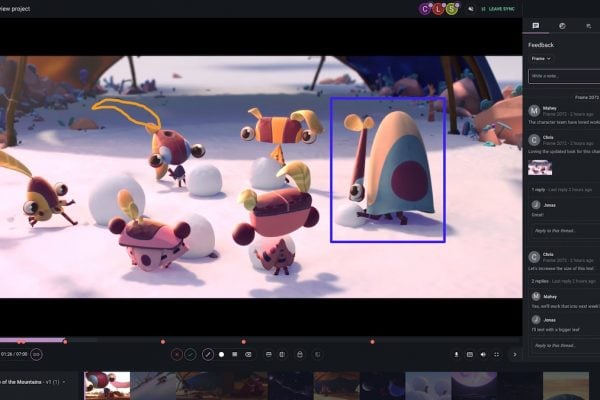
Task: Click the split-view compare icon
Action: pos(282,354)
